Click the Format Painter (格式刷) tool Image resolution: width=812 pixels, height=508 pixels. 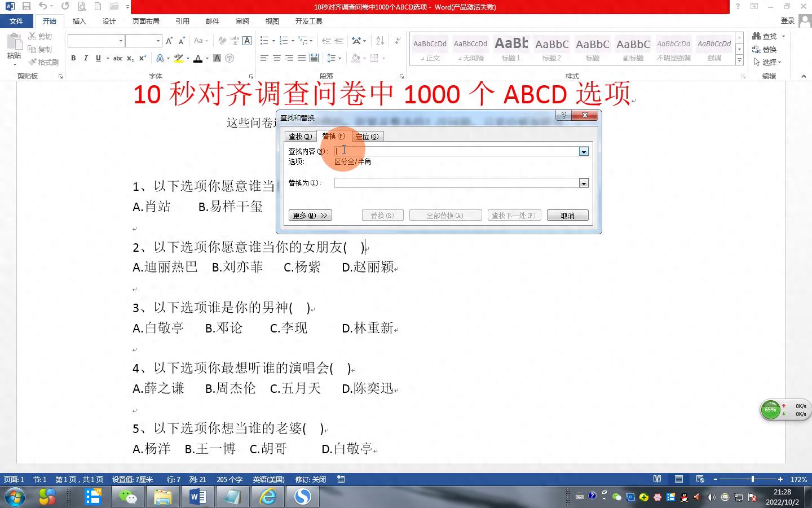(x=44, y=62)
